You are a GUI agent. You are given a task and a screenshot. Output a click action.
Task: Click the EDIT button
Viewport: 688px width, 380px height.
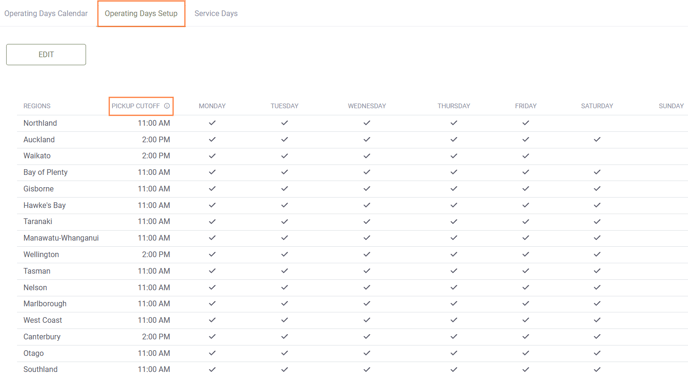(46, 54)
